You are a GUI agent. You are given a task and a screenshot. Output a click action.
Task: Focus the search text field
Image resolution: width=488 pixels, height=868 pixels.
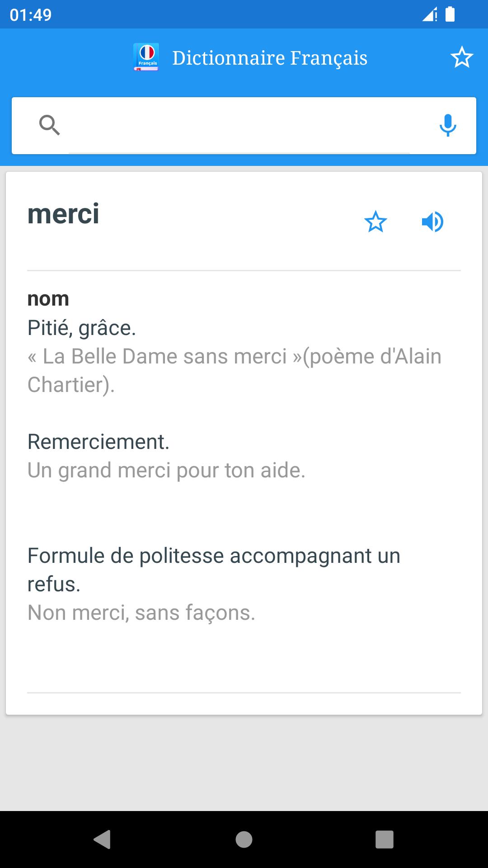pos(239,125)
